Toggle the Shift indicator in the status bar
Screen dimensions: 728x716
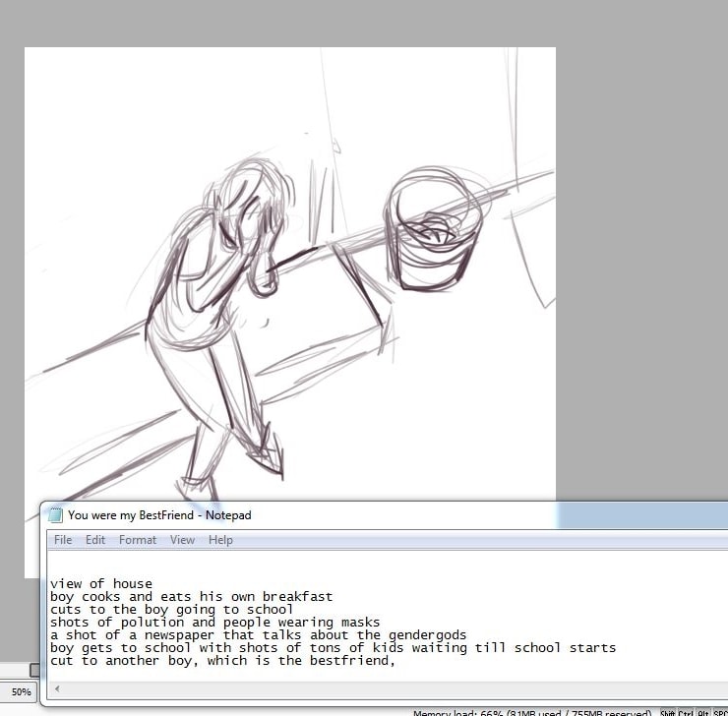click(x=668, y=713)
